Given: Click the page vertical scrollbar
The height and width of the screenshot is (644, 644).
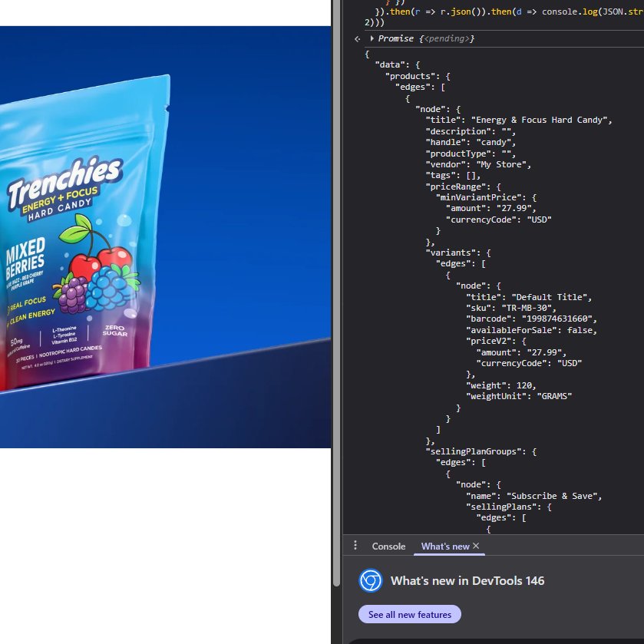Looking at the screenshot, I should click(337, 294).
